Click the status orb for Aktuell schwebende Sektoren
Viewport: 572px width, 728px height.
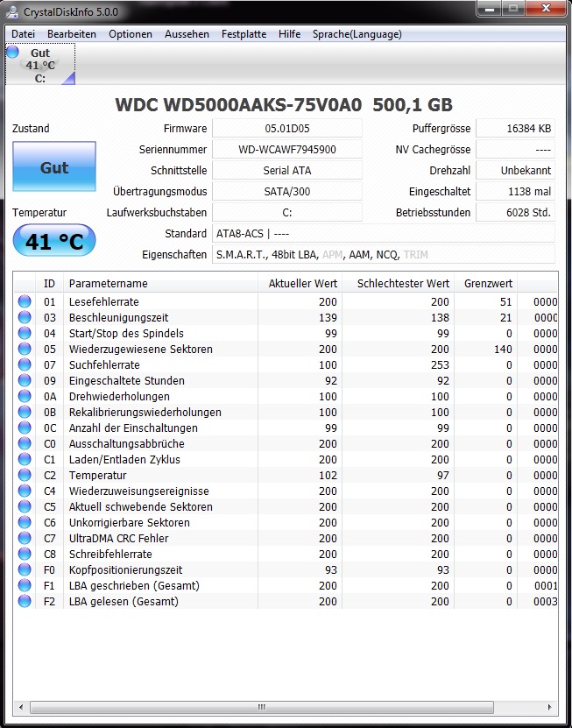25,507
